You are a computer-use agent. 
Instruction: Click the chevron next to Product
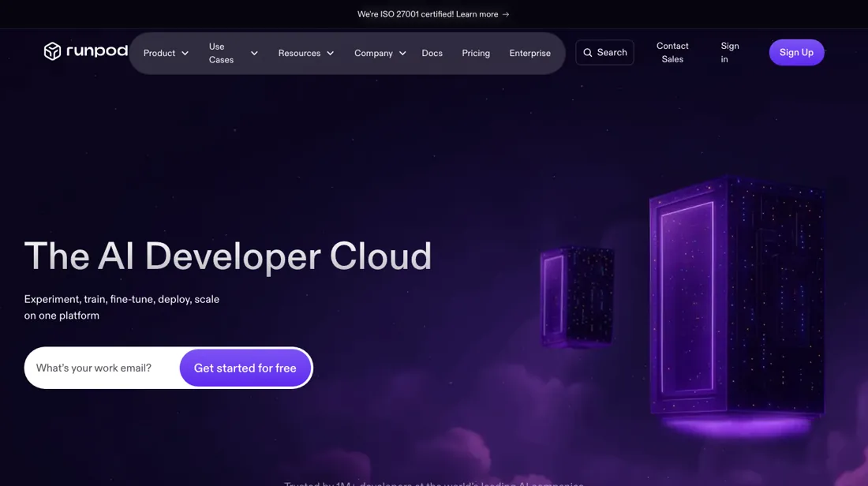pyautogui.click(x=185, y=54)
